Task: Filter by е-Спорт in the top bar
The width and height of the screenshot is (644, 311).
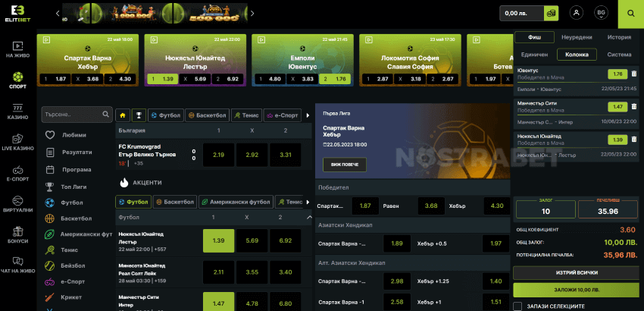Action: (x=283, y=115)
